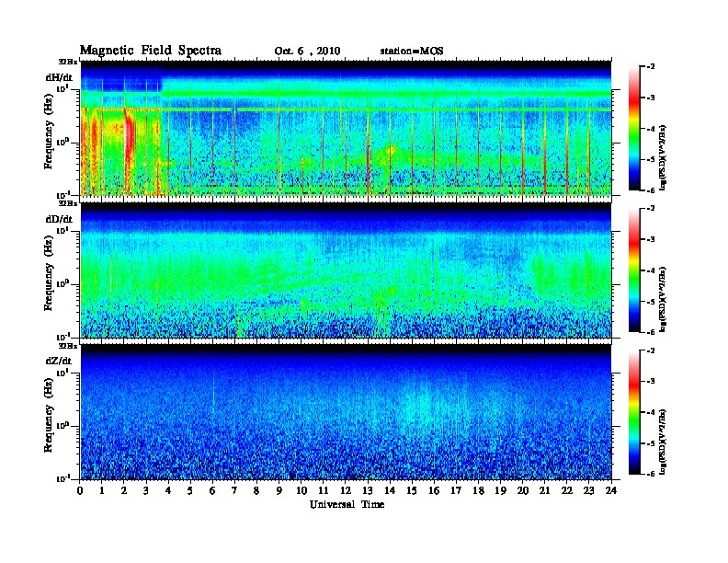Screen dimensions: 728x563
Task: Click the hour 14 tick label
Action: coord(390,490)
